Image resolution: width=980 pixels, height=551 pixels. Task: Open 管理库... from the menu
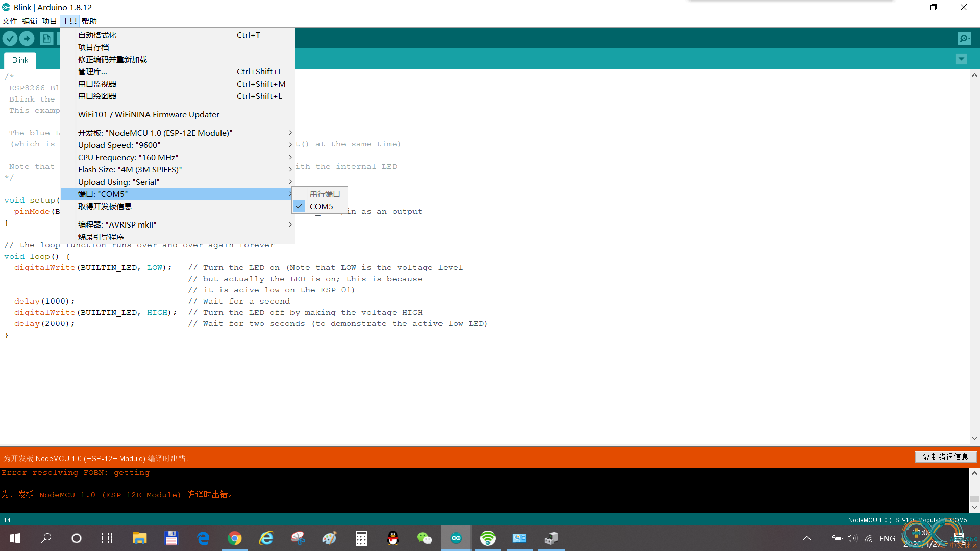(177, 71)
